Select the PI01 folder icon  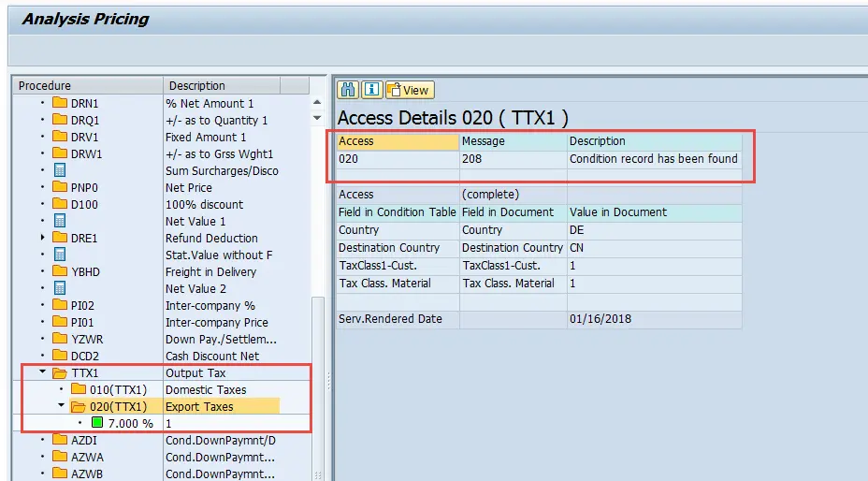coord(60,322)
